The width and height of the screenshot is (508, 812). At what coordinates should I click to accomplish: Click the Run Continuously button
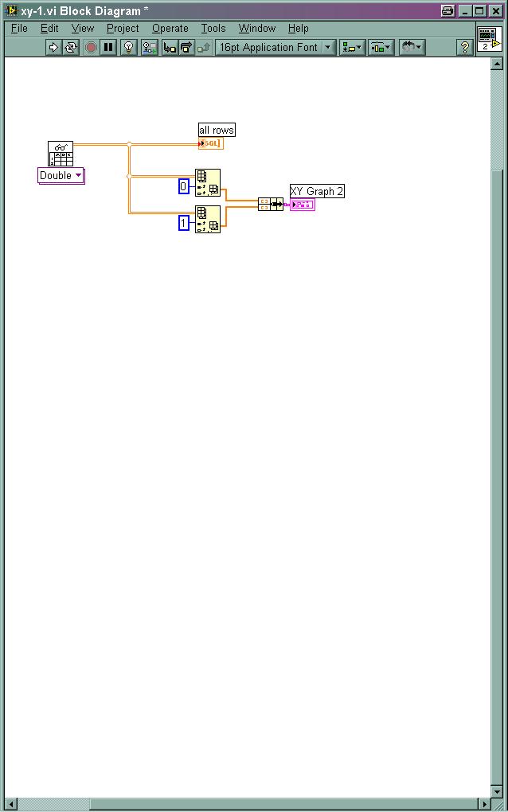coord(70,48)
